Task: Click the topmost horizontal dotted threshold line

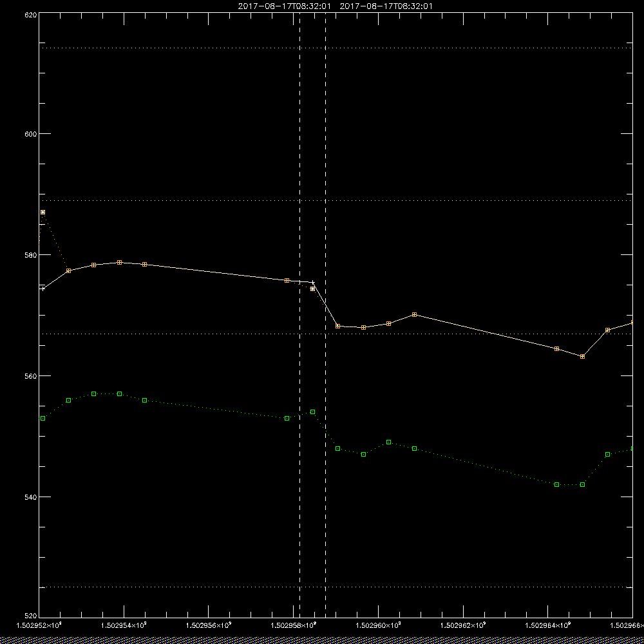Action: [336, 48]
